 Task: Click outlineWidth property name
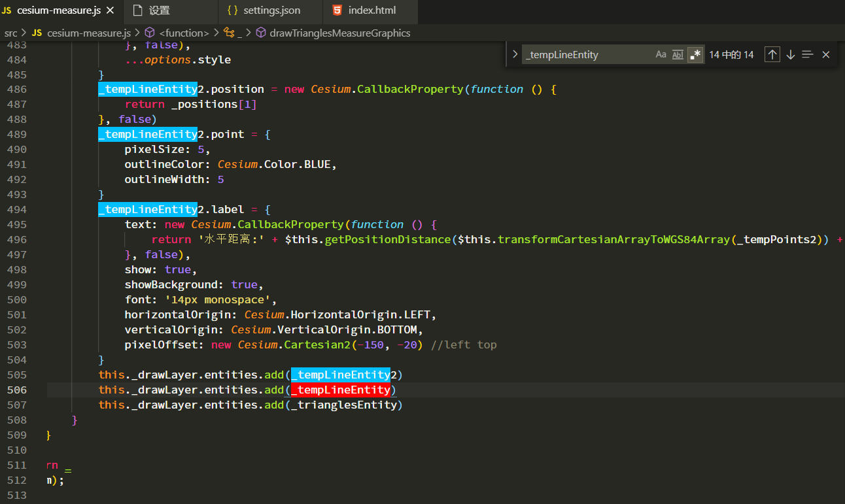click(164, 180)
